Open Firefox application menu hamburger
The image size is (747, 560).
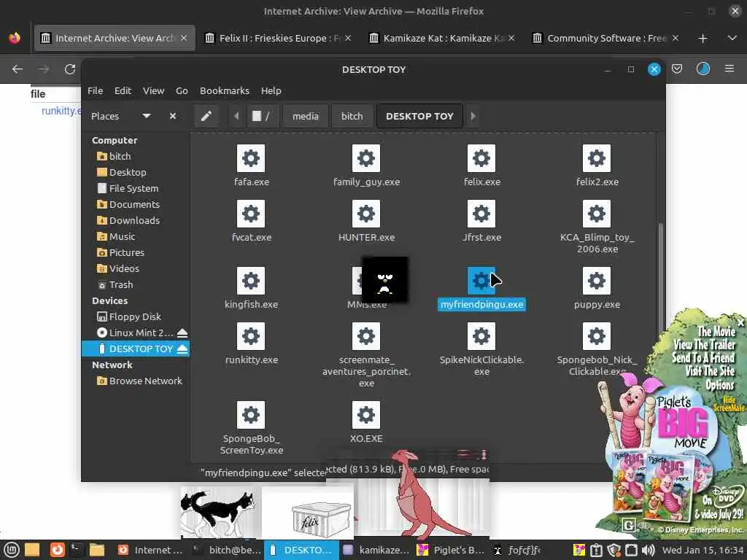point(729,69)
